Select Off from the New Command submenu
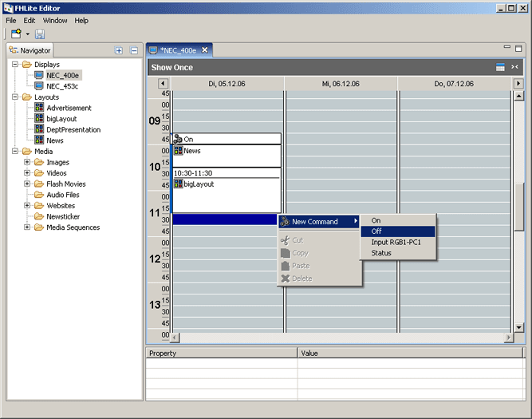 [376, 231]
